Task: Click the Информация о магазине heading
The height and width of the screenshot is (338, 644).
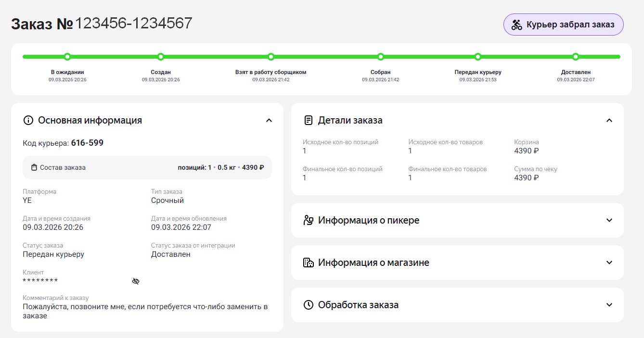Action: click(374, 263)
